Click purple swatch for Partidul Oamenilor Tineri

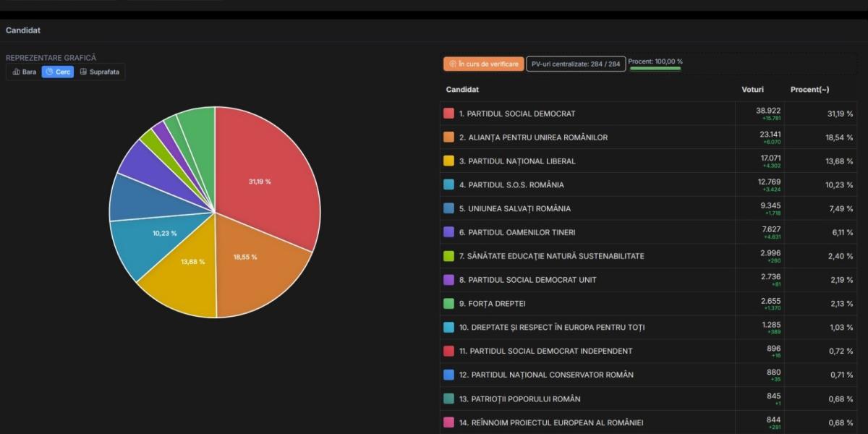[x=448, y=232]
